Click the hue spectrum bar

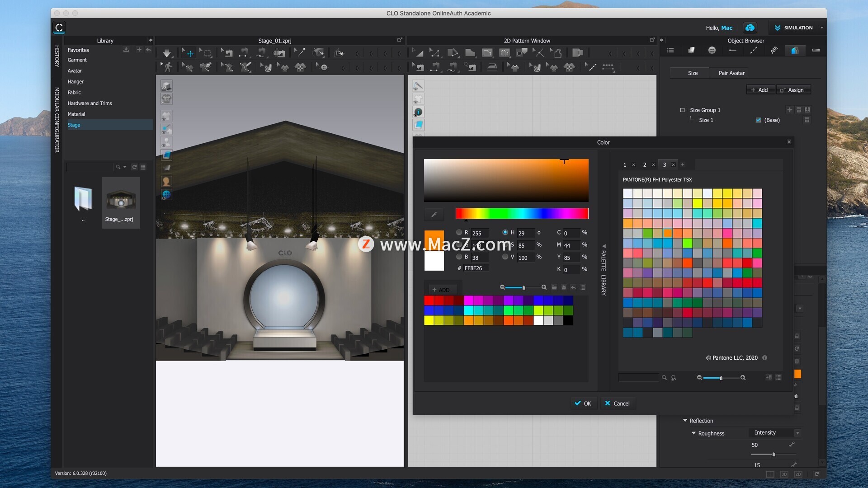(x=522, y=213)
